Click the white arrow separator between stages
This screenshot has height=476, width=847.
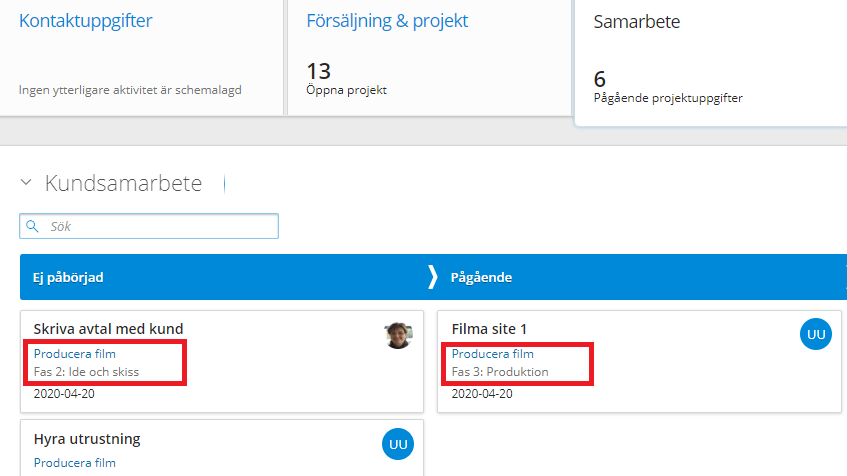tap(433, 277)
